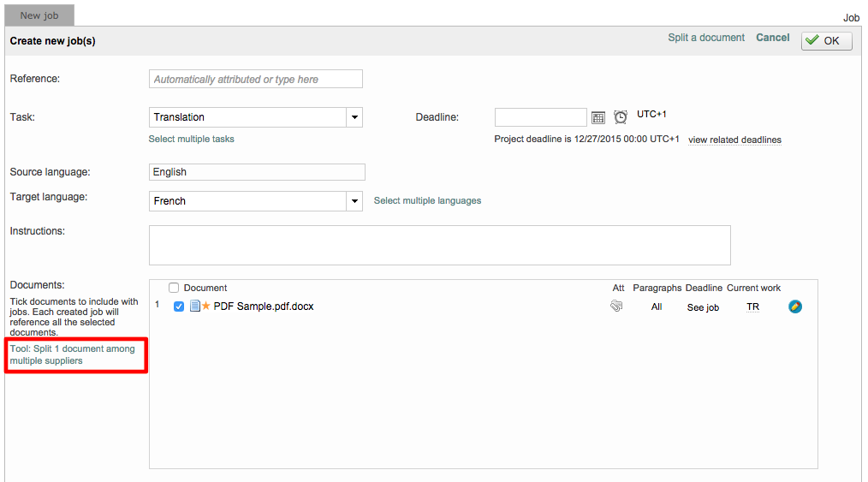Open the Select multiple languages link
Image resolution: width=868 pixels, height=482 pixels.
click(x=427, y=200)
